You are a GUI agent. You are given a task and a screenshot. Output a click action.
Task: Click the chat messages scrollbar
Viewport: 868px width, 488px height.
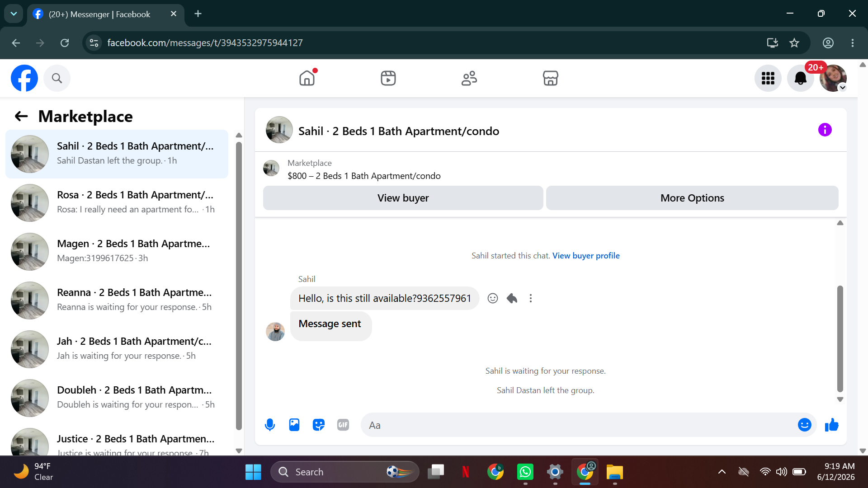coord(840,339)
